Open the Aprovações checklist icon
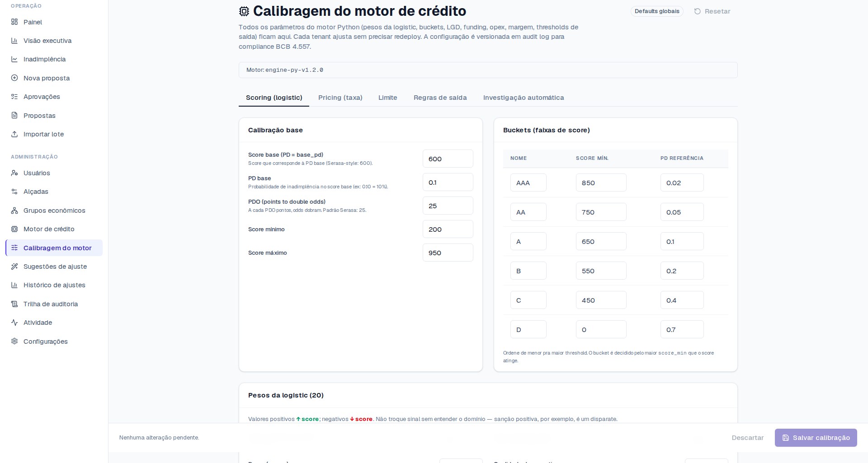 tap(14, 97)
